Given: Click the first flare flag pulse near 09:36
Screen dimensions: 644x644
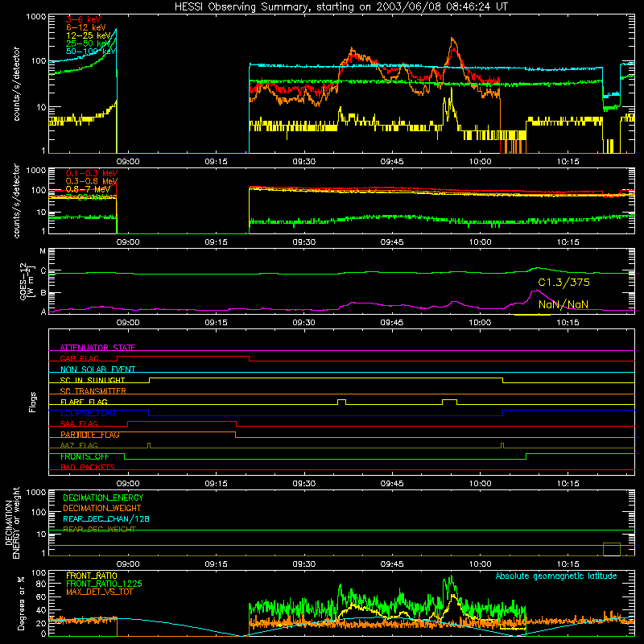Looking at the screenshot, I should [x=341, y=402].
